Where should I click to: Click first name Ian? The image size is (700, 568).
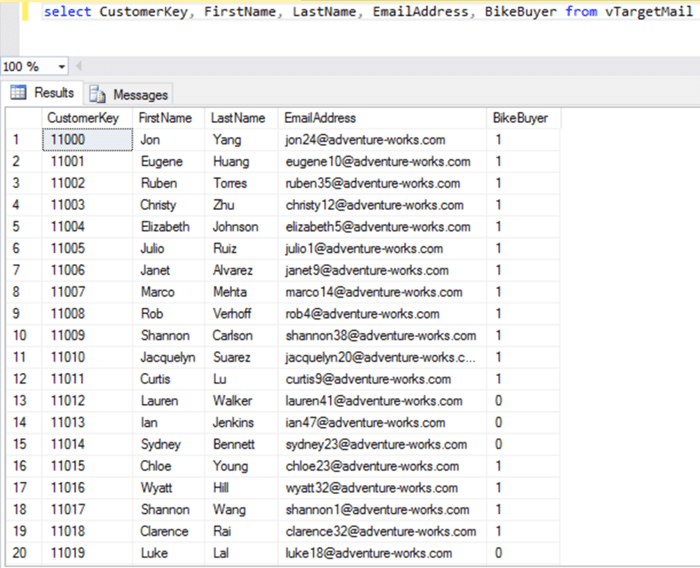coord(149,422)
